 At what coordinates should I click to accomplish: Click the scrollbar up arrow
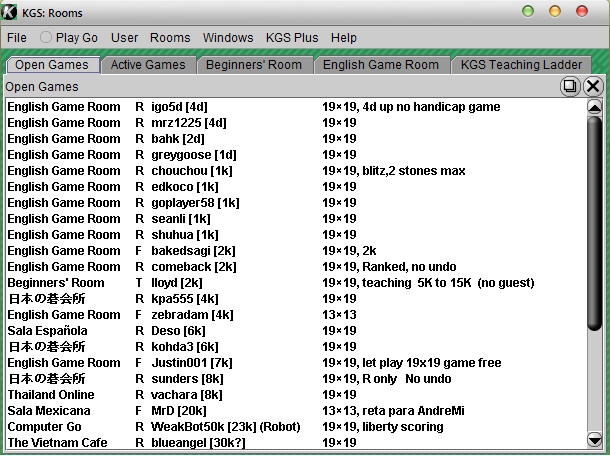(x=595, y=107)
